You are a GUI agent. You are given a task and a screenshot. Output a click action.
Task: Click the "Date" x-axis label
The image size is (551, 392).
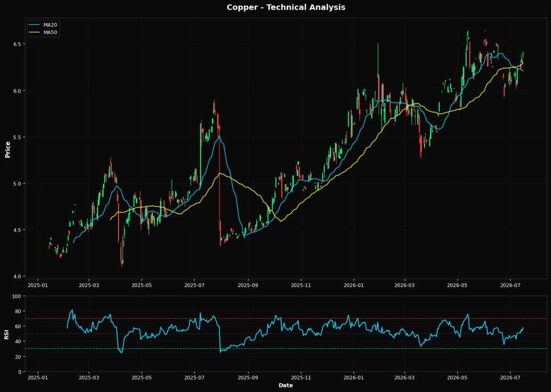(286, 385)
